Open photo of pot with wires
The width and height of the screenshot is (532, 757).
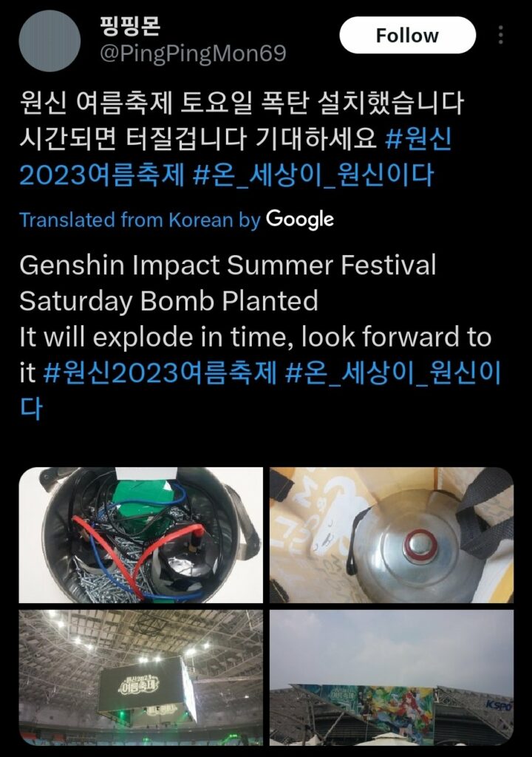pos(141,535)
